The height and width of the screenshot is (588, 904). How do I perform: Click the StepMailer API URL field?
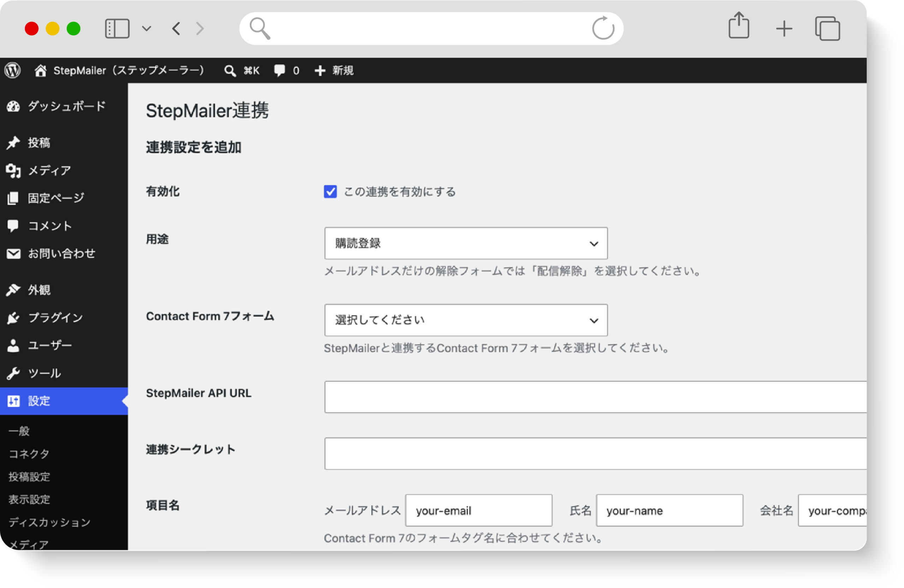[x=595, y=397]
